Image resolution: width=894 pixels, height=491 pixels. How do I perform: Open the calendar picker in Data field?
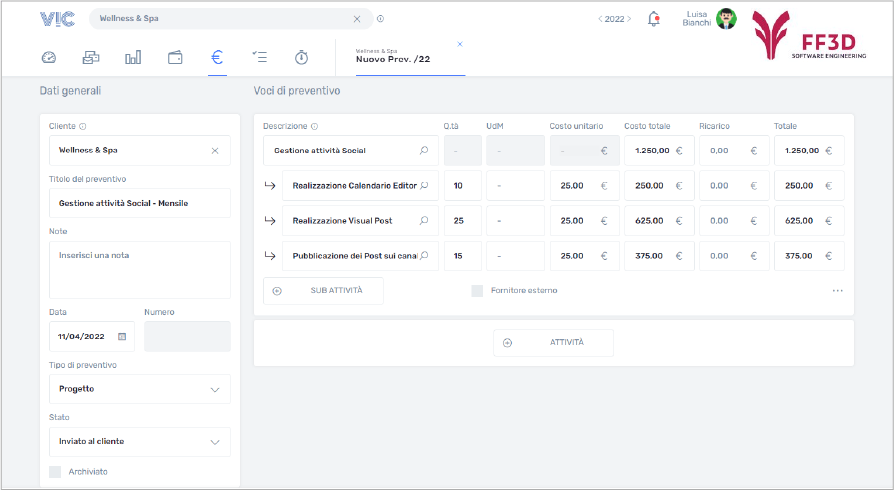point(122,336)
